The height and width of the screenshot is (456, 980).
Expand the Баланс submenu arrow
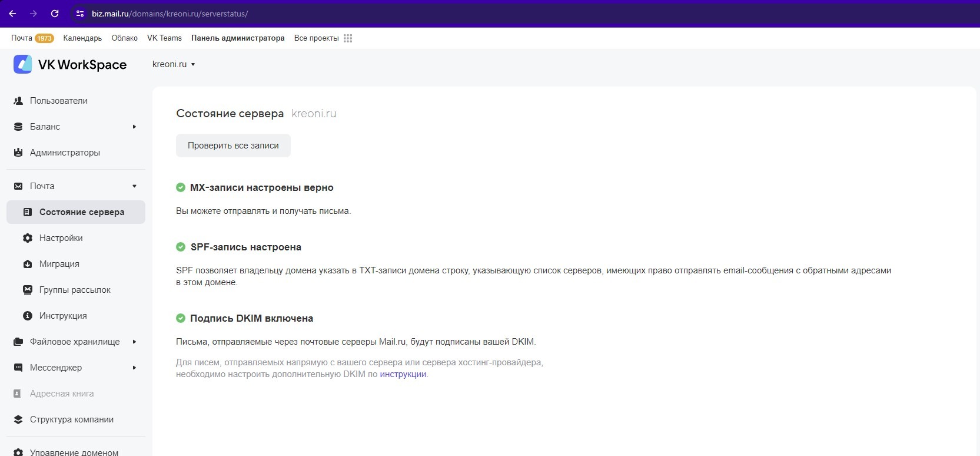click(x=134, y=127)
